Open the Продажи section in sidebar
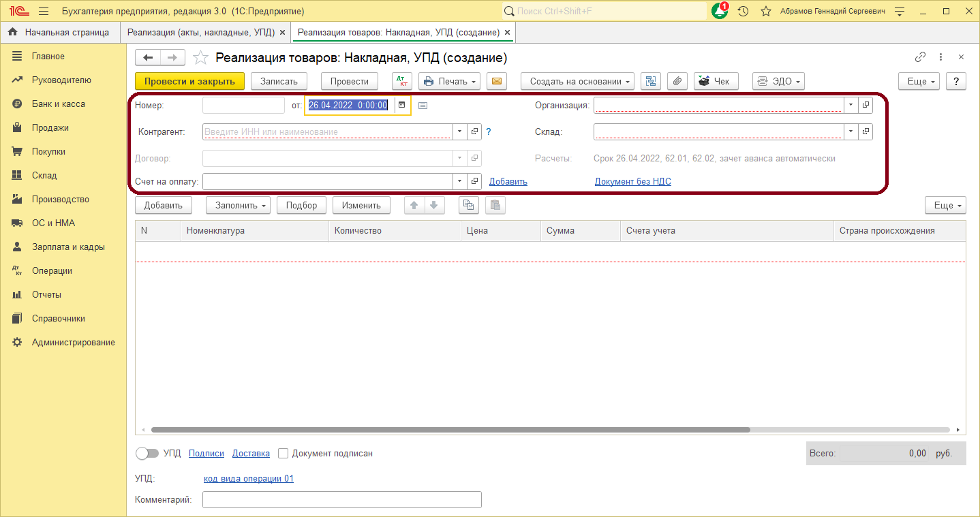Image resolution: width=980 pixels, height=517 pixels. (50, 127)
